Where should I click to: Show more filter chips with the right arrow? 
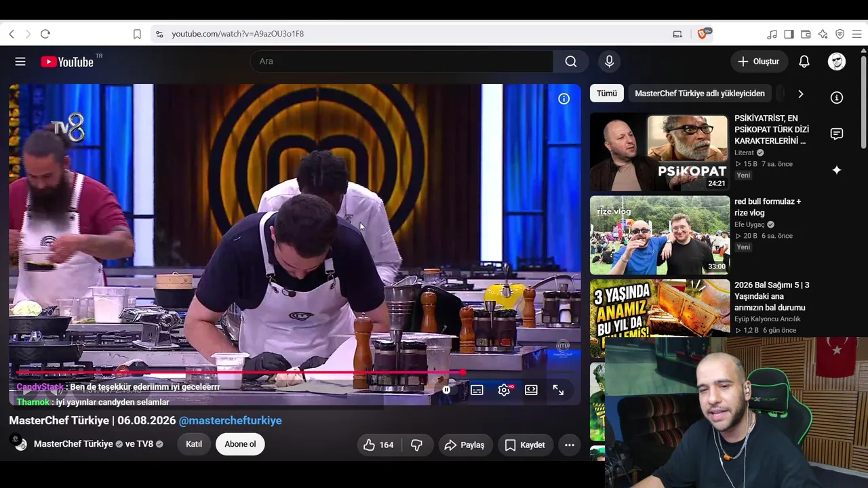point(800,94)
